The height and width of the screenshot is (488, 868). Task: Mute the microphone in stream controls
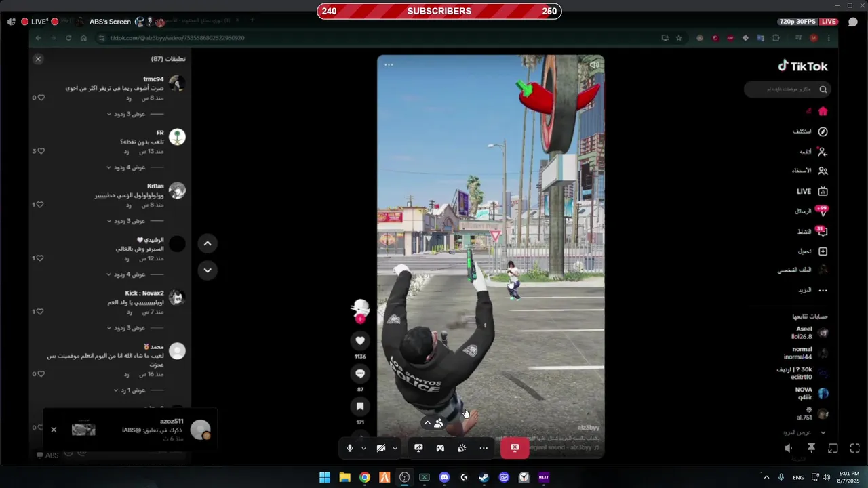[350, 448]
